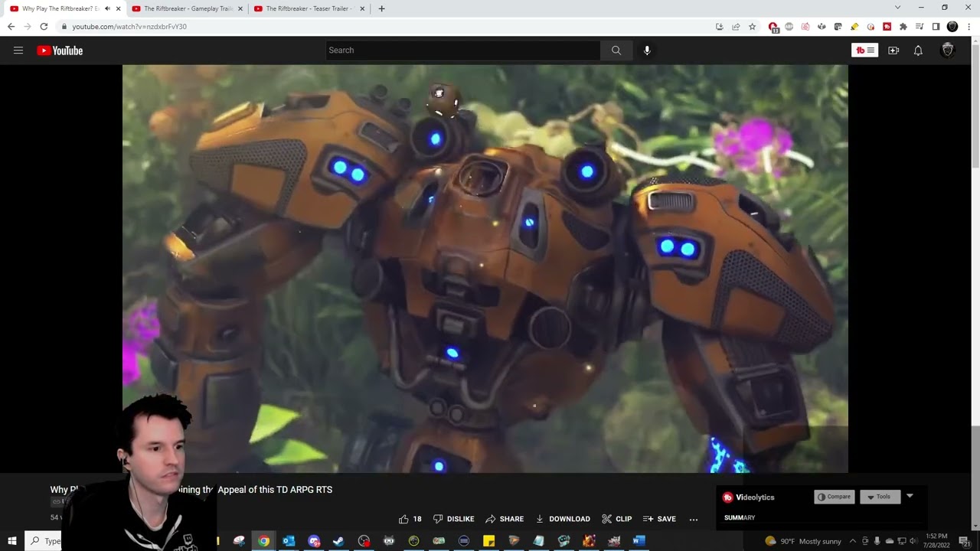Focus the YouTube search box
Image resolution: width=980 pixels, height=551 pixels.
click(x=463, y=51)
